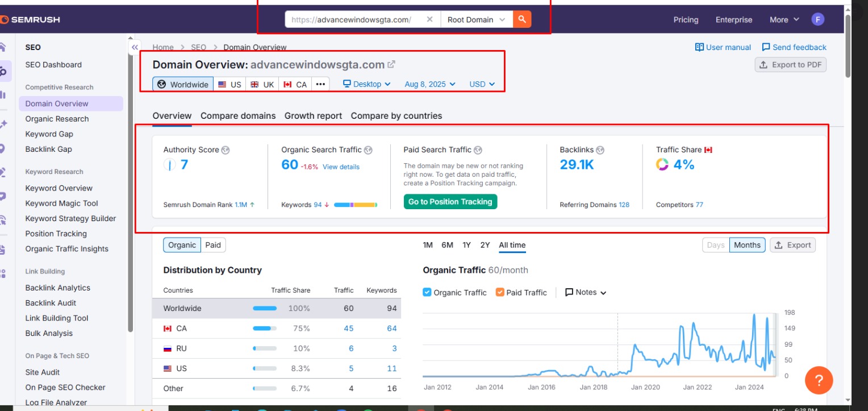The height and width of the screenshot is (411, 868).
Task: Select the Organic distribution toggle
Action: click(182, 245)
